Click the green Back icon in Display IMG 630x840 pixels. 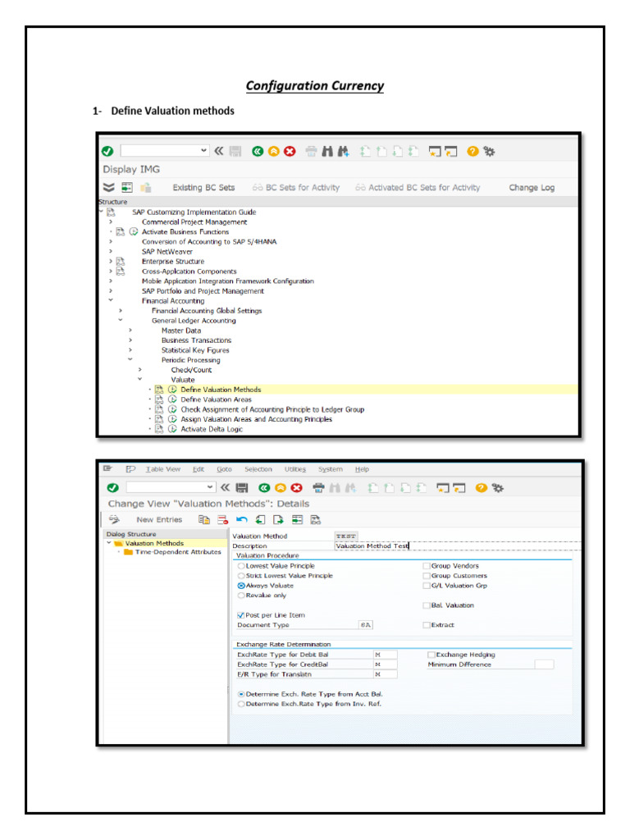tap(258, 152)
